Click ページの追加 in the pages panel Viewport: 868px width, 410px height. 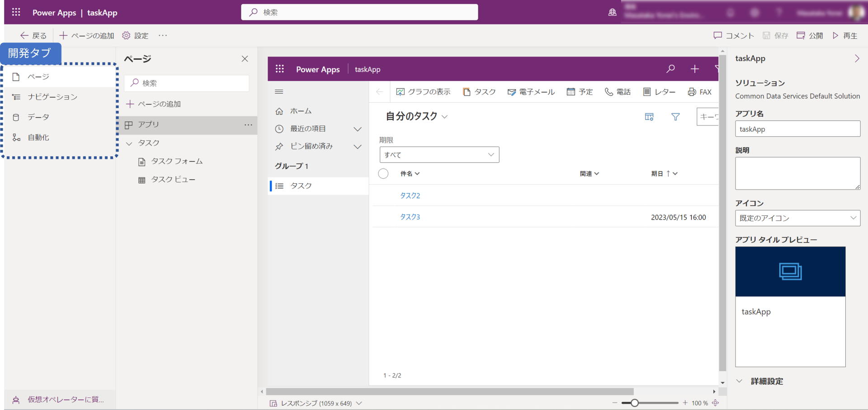click(x=153, y=104)
